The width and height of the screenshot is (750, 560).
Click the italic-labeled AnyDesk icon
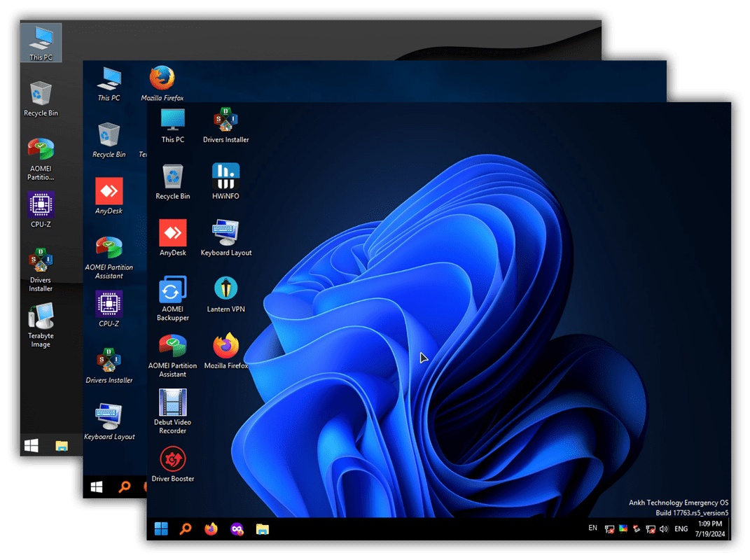pyautogui.click(x=109, y=192)
